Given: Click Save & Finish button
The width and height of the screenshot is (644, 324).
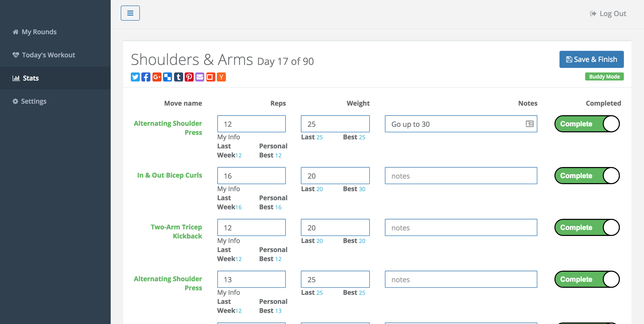Looking at the screenshot, I should [x=591, y=59].
